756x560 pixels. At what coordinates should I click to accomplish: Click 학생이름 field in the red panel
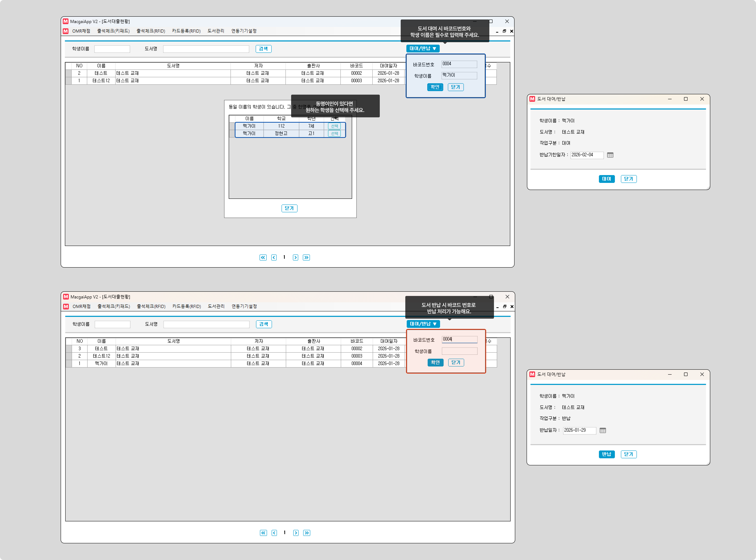[x=459, y=351]
